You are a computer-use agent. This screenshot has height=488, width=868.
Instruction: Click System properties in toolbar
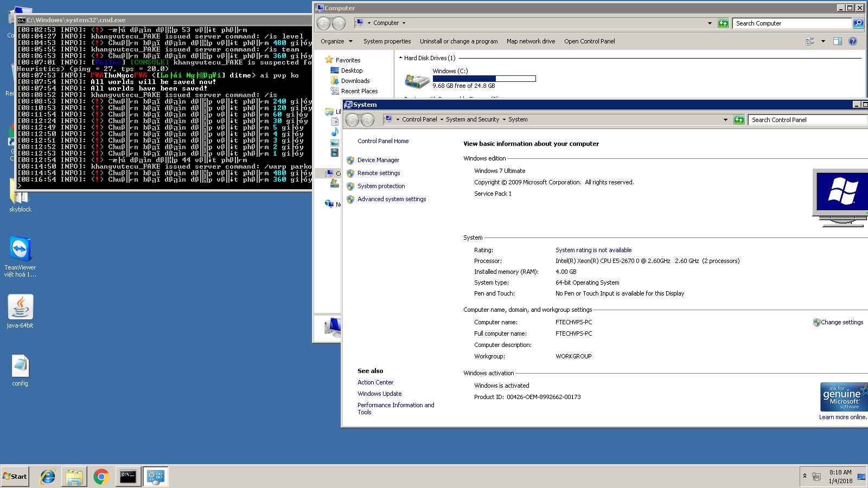point(387,41)
